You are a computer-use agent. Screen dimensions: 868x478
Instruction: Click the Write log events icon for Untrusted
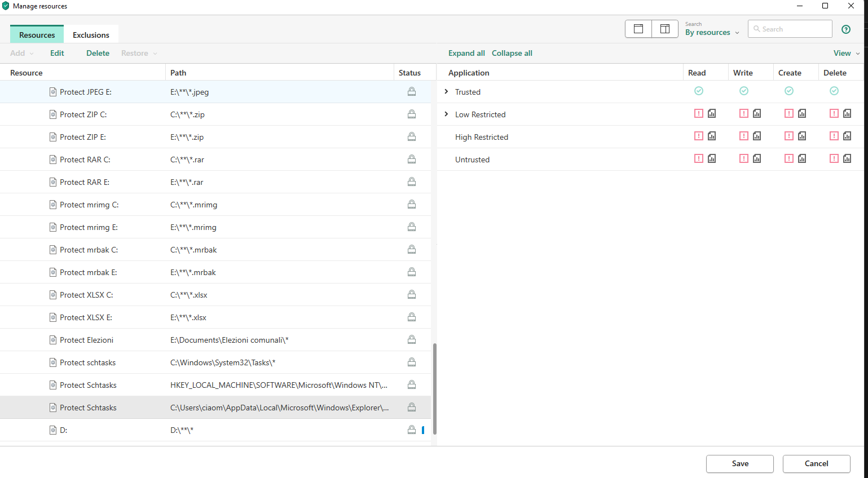click(x=757, y=159)
